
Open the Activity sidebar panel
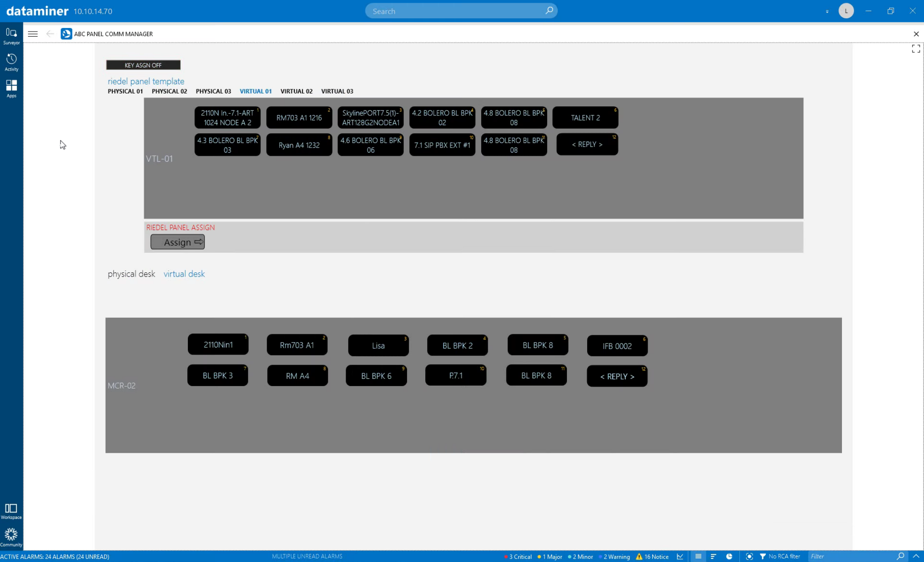(11, 62)
